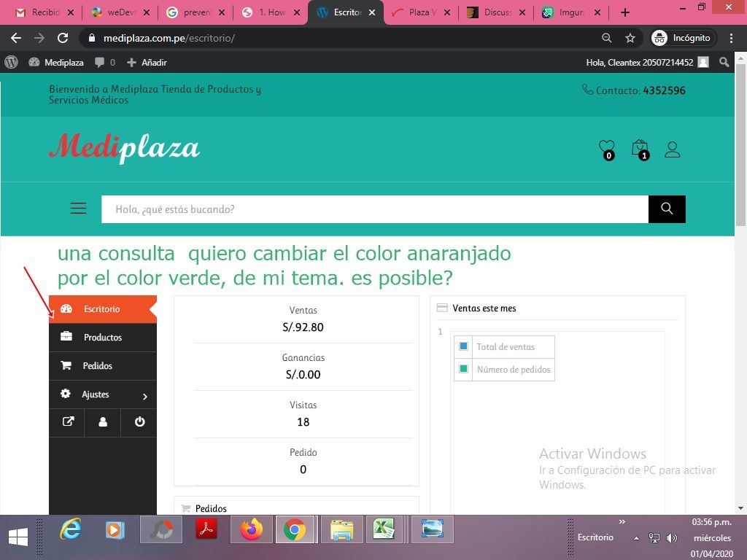Click the Contacto phone number
Image resolution: width=747 pixels, height=560 pixels.
[664, 90]
